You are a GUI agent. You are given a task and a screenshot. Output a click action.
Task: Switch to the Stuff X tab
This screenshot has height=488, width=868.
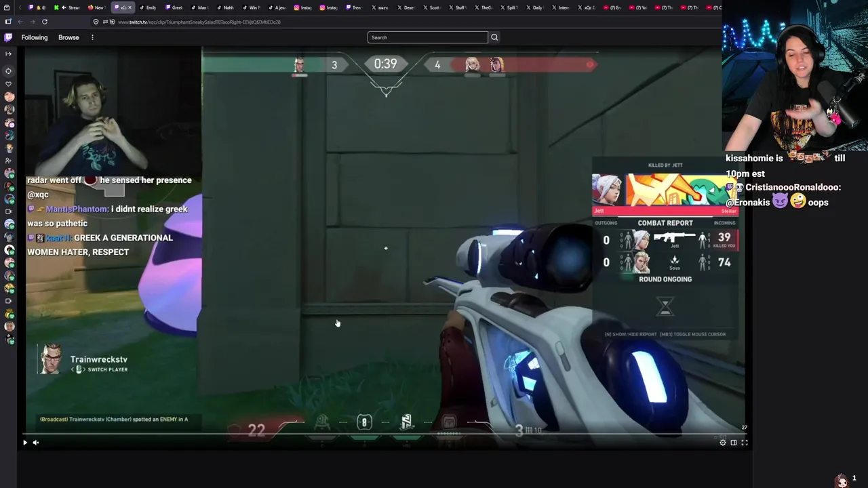pos(457,7)
